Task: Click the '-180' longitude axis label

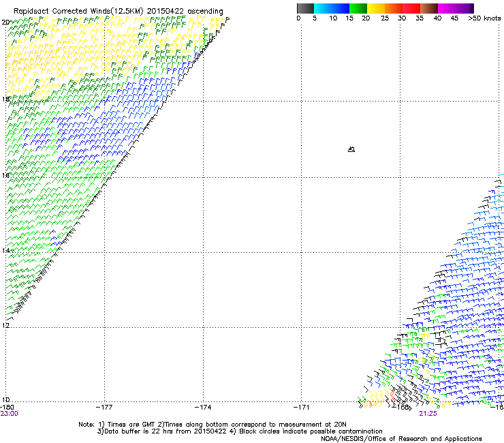Action: point(7,408)
